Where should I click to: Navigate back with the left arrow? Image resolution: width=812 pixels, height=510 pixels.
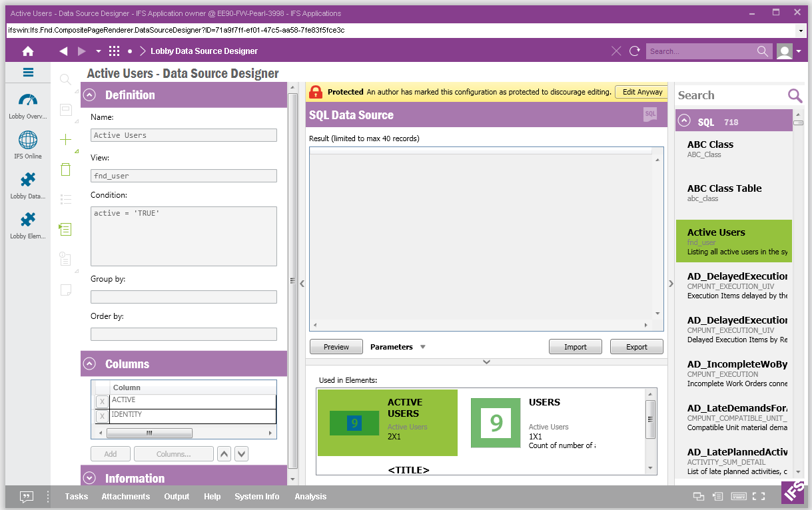(x=63, y=51)
